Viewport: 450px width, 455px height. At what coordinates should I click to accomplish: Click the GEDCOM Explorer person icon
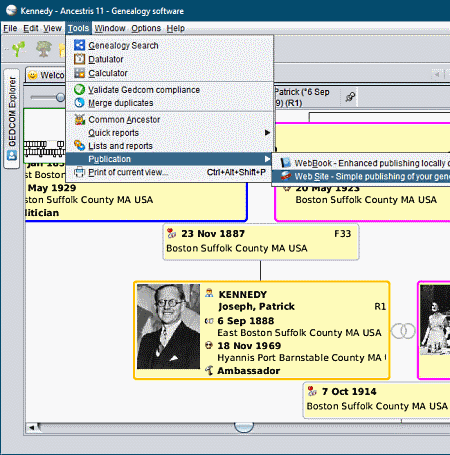(12, 155)
